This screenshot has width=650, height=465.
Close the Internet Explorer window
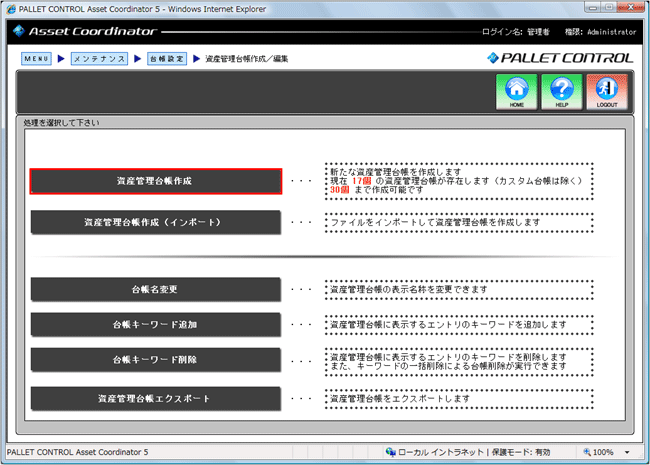click(x=630, y=7)
